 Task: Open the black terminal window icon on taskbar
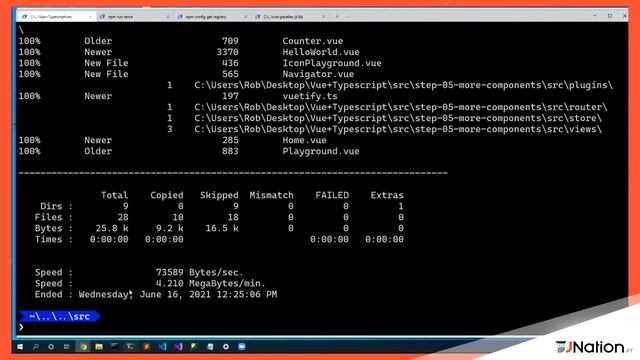(x=114, y=347)
